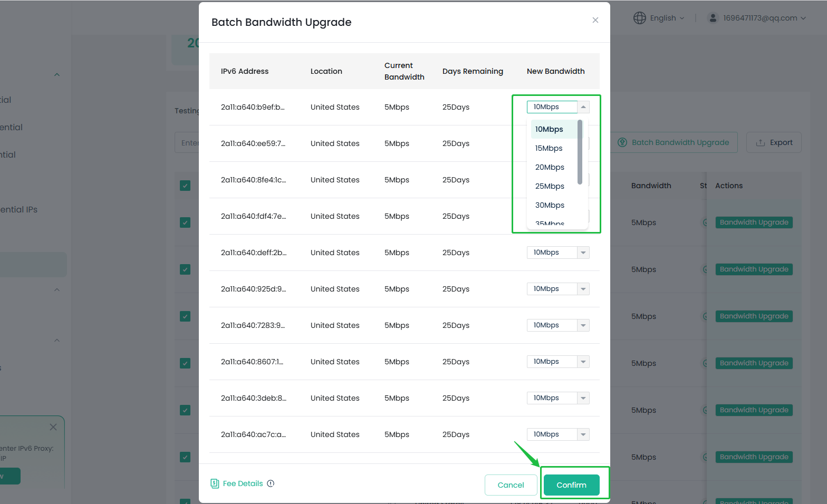Click the user account avatar icon

click(713, 18)
